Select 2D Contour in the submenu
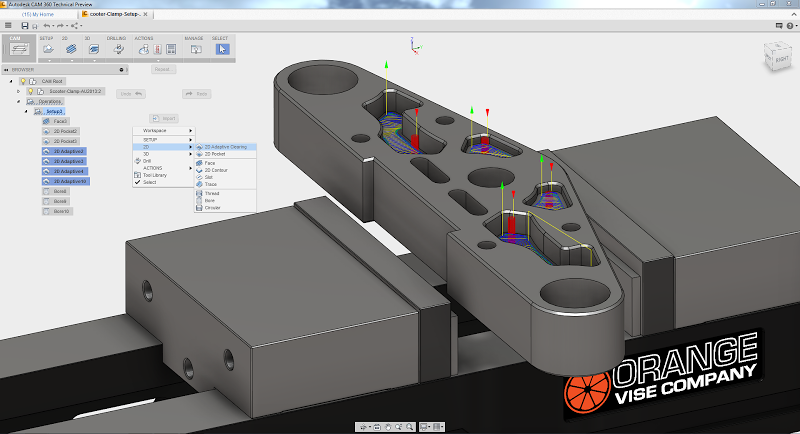 click(x=216, y=170)
